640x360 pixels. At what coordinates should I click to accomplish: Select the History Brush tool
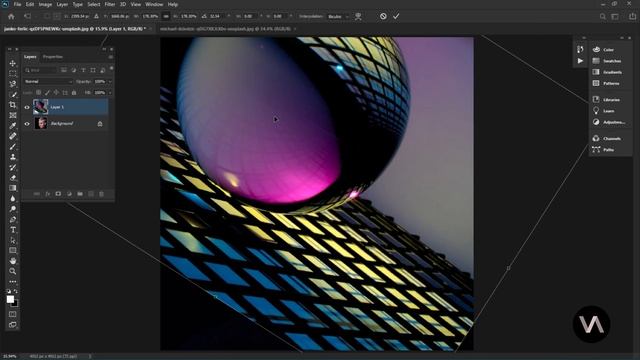[13, 167]
